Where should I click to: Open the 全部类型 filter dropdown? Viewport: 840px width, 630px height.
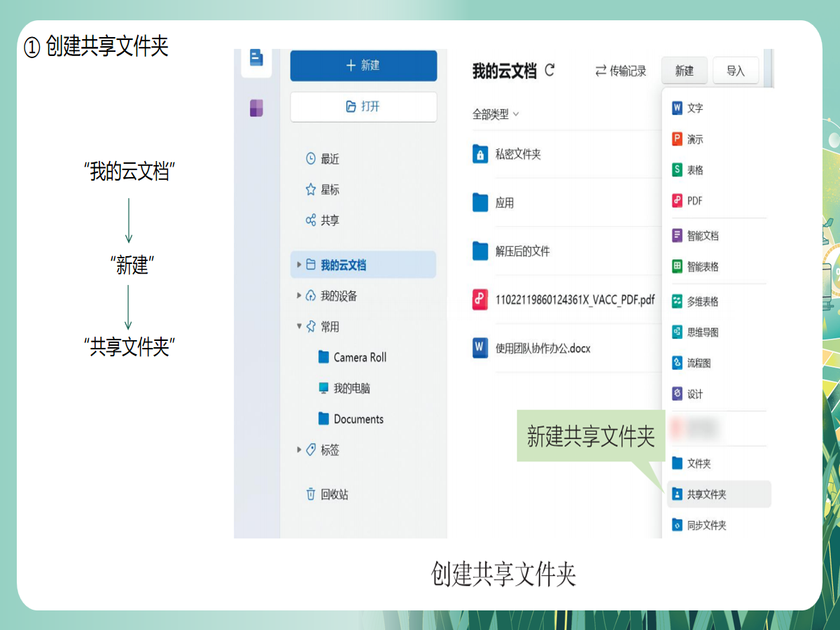click(496, 114)
